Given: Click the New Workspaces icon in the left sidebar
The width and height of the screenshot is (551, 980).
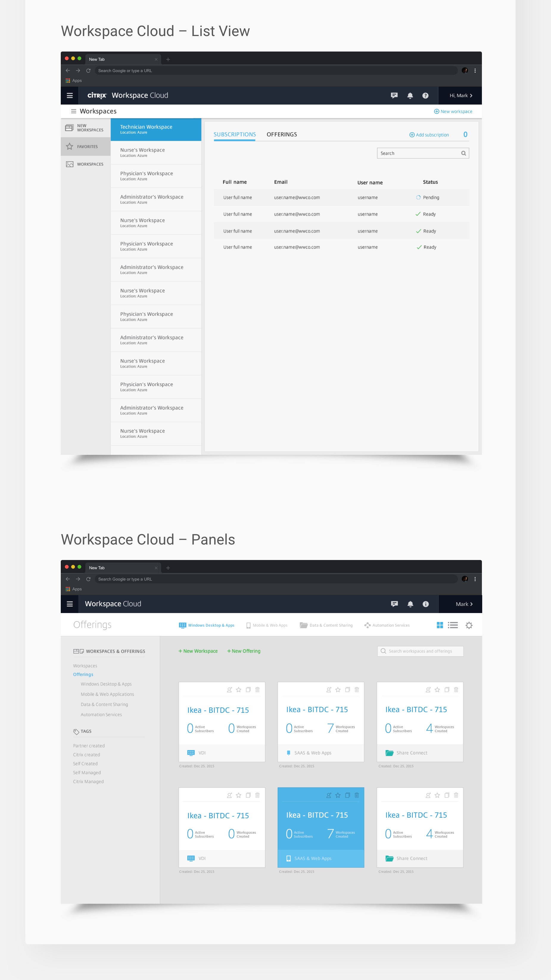Looking at the screenshot, I should 69,128.
